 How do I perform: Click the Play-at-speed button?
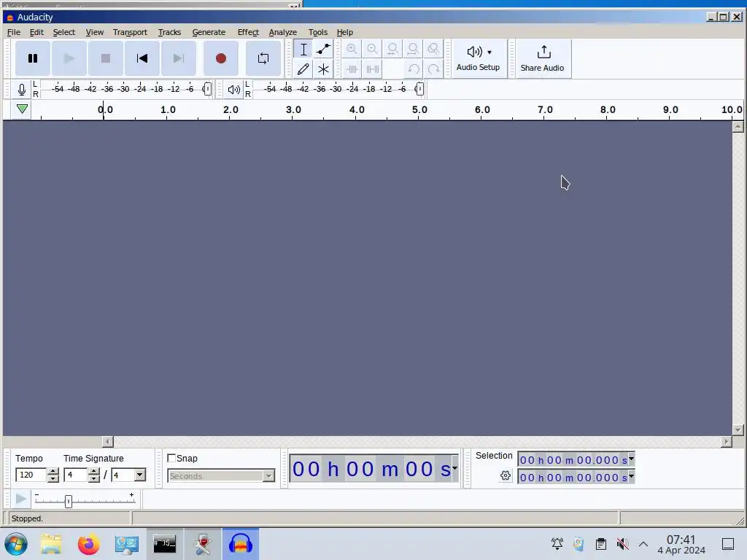pos(21,499)
